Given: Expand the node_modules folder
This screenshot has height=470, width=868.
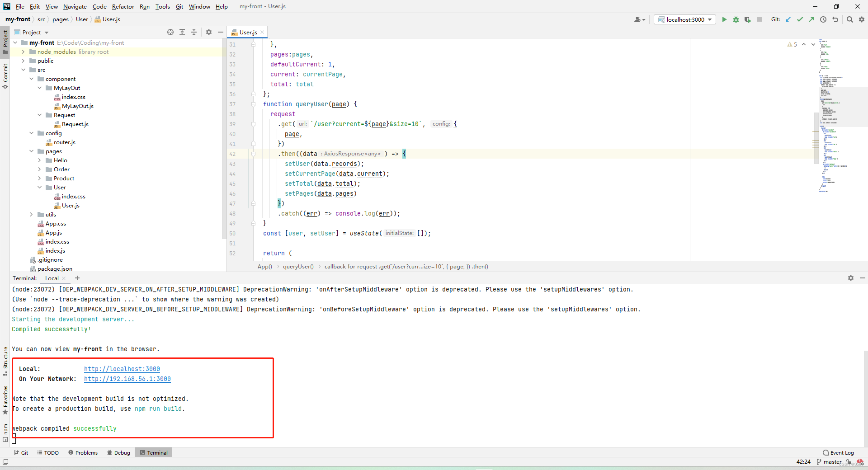Looking at the screenshot, I should click(23, 52).
